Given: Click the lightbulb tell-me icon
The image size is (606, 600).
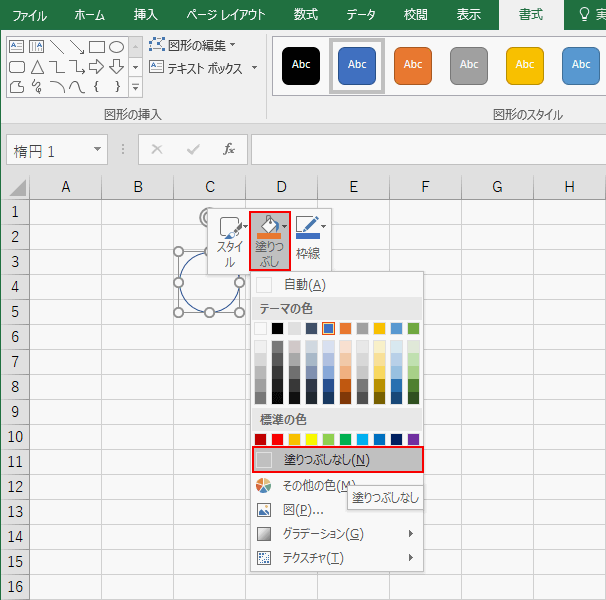Looking at the screenshot, I should coord(584,14).
